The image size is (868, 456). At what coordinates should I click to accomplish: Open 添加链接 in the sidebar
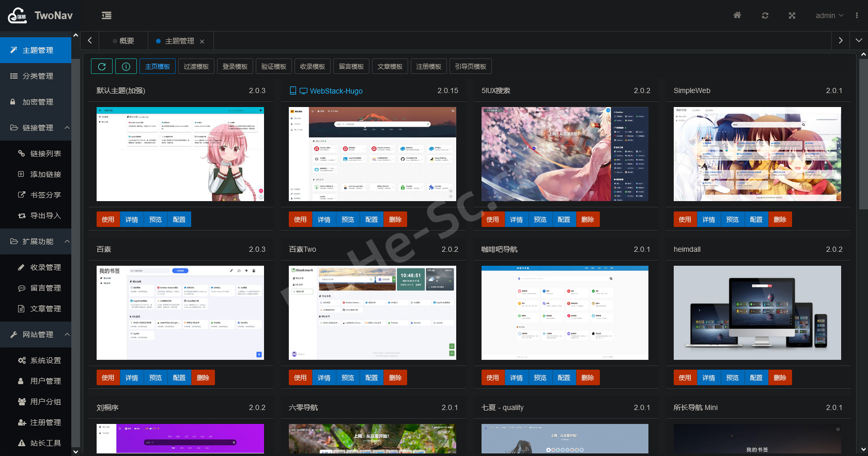click(x=36, y=174)
